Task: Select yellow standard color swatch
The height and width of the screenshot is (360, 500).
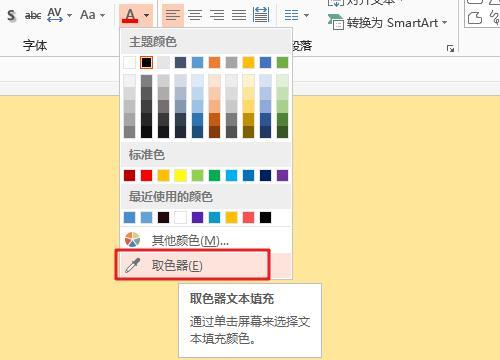Action: pos(180,175)
